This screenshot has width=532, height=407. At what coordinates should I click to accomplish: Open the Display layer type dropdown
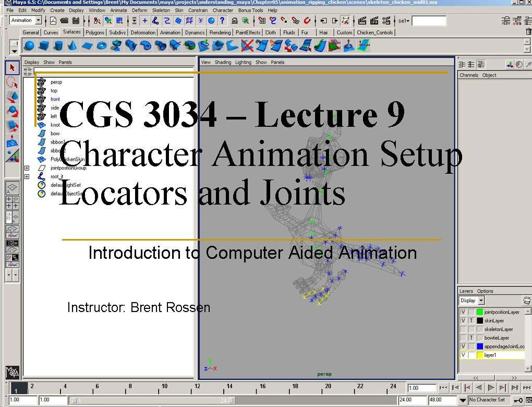pos(481,301)
